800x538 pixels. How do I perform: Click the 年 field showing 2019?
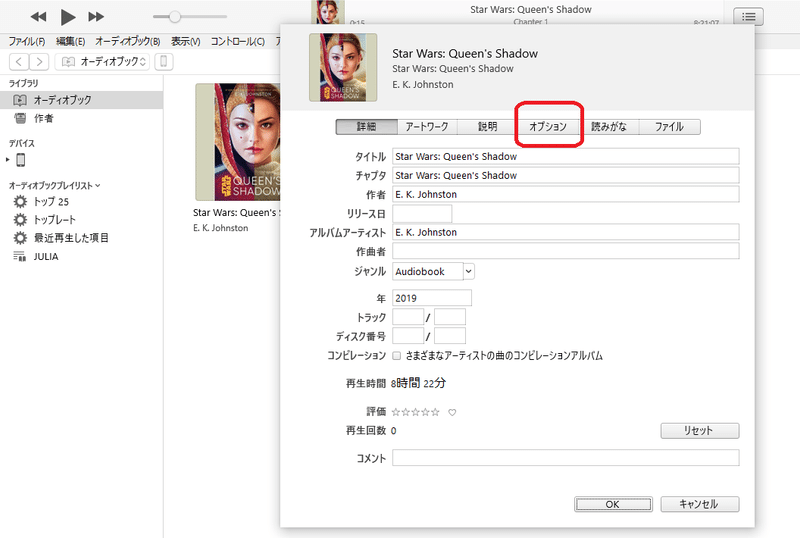click(432, 298)
